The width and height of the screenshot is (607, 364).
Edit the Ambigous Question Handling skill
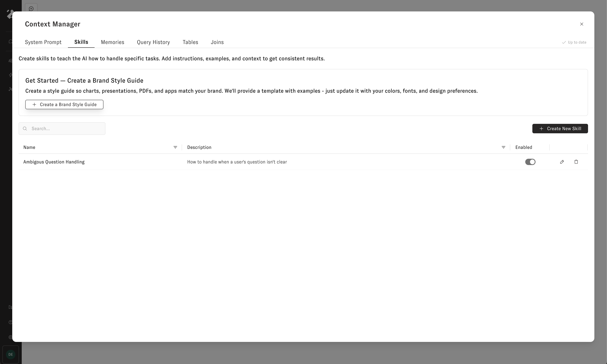click(562, 162)
